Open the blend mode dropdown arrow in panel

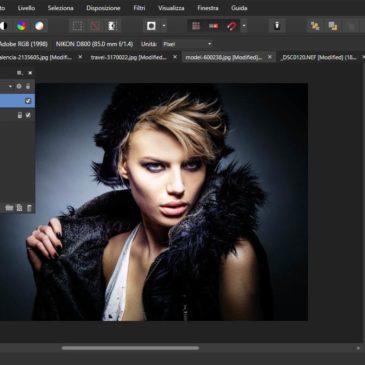(10, 86)
